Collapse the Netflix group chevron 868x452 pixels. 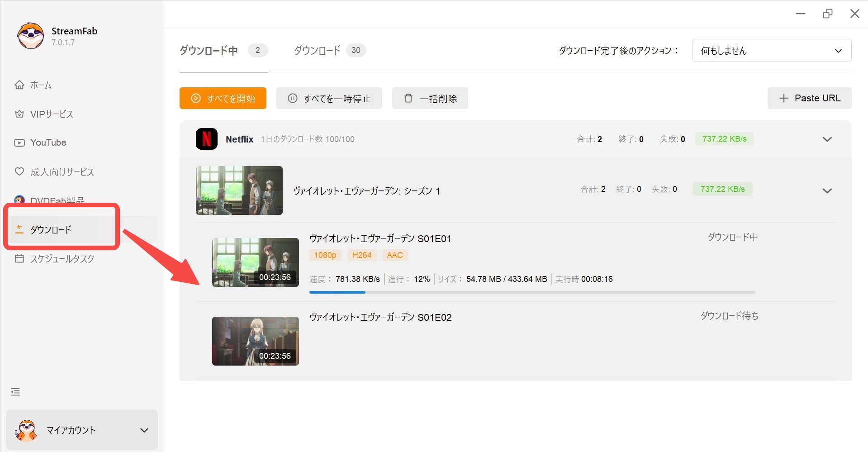[827, 139]
